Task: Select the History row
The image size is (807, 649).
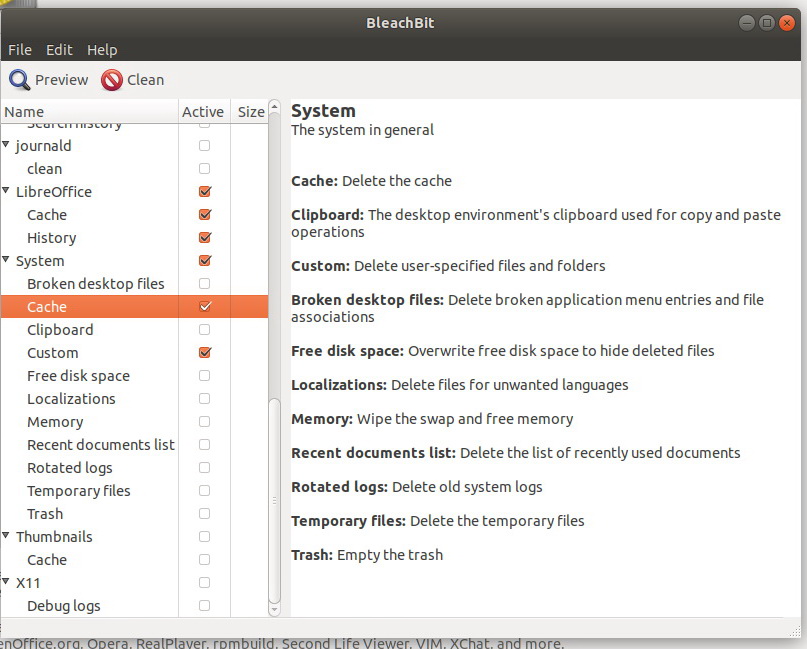Action: pyautogui.click(x=134, y=238)
